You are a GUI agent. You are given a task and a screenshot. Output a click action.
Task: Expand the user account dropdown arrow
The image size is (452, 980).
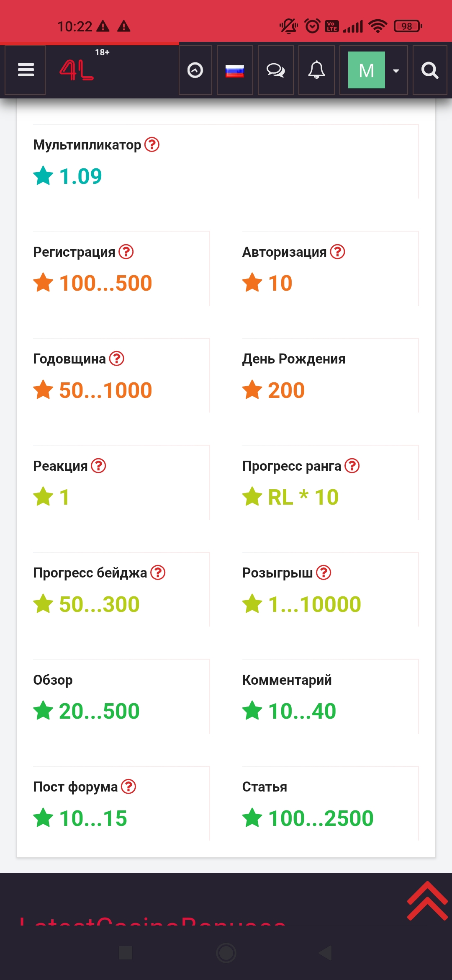pos(396,70)
